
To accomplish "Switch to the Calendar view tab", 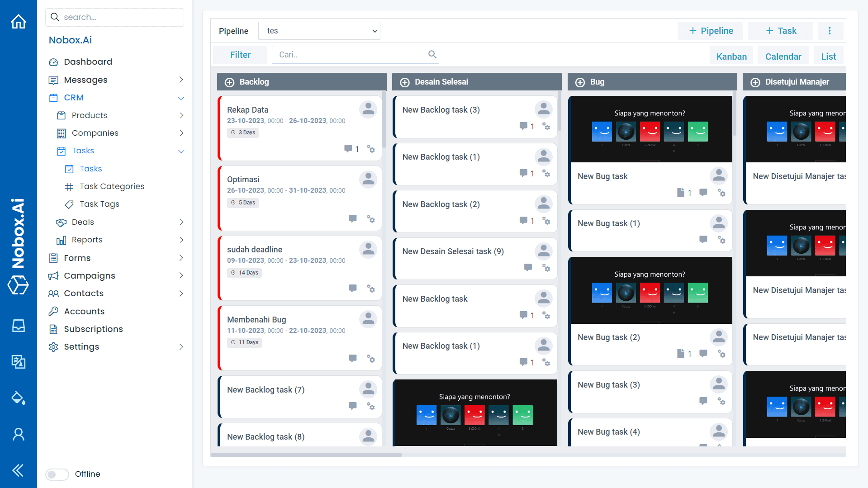I will 783,57.
